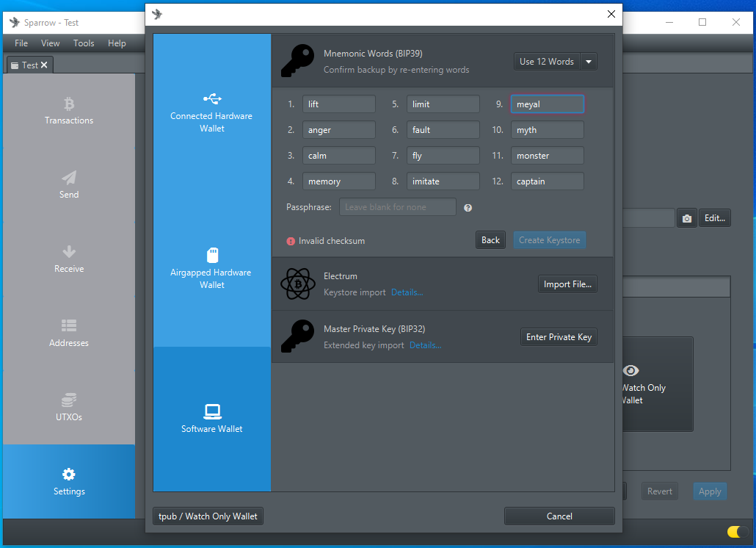756x548 pixels.
Task: Close the Test wallet tab
Action: click(44, 65)
